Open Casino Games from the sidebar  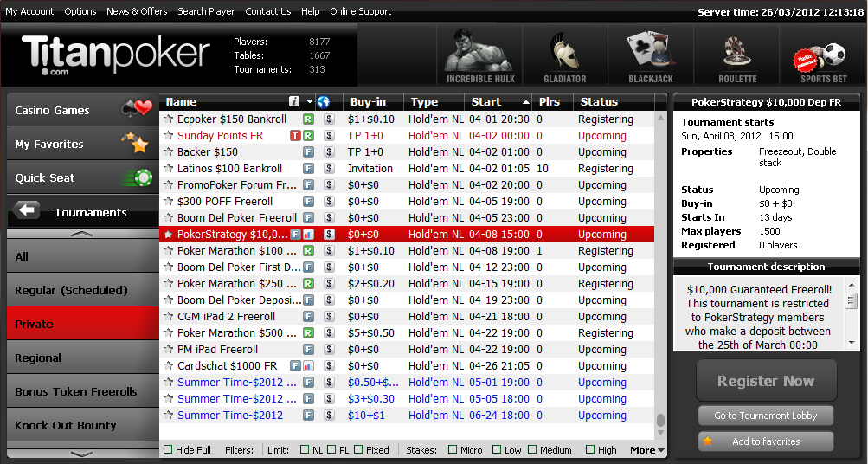click(83, 109)
